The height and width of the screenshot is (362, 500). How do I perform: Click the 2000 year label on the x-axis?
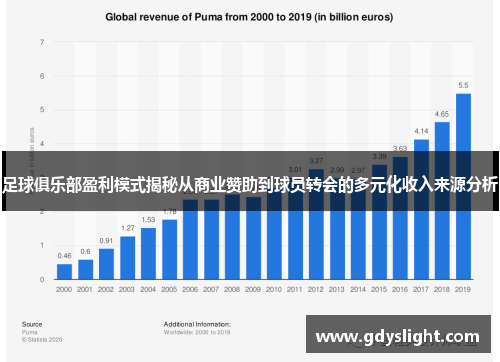tap(64, 289)
